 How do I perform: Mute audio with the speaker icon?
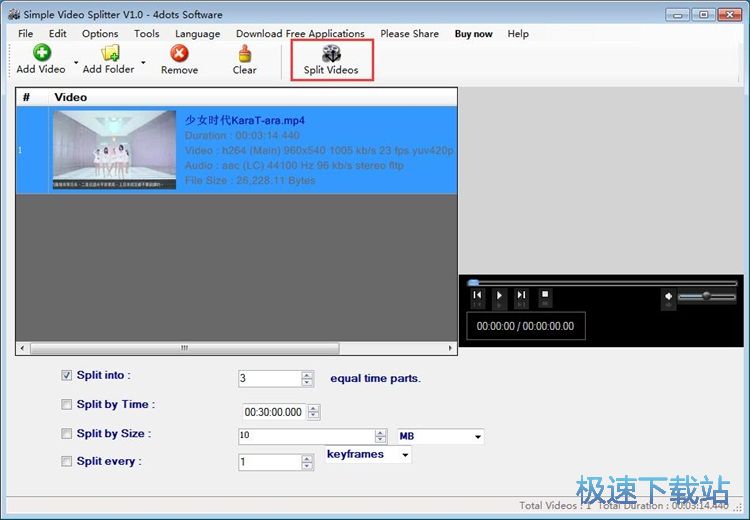[x=668, y=297]
